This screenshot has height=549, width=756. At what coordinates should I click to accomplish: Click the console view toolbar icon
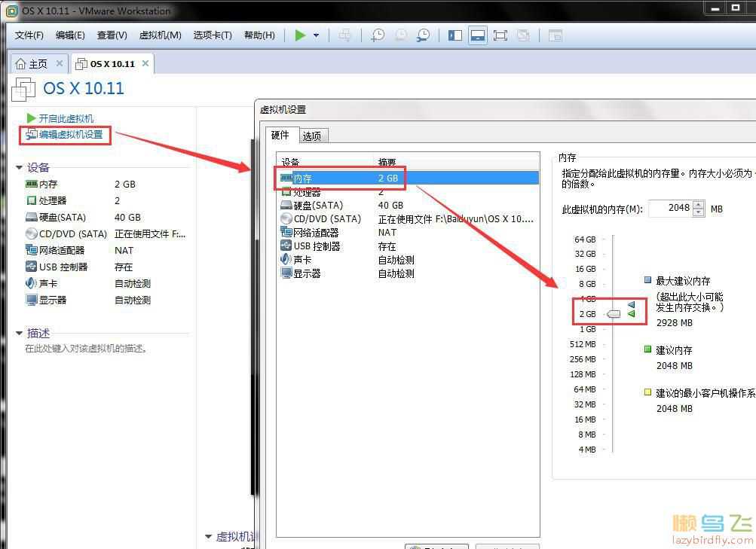click(x=556, y=35)
